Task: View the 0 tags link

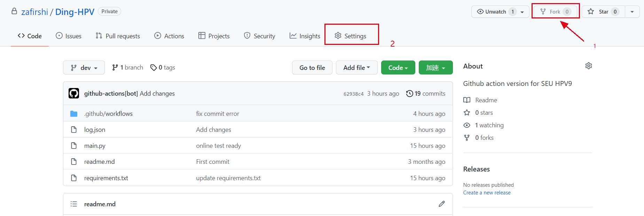Action: click(163, 67)
